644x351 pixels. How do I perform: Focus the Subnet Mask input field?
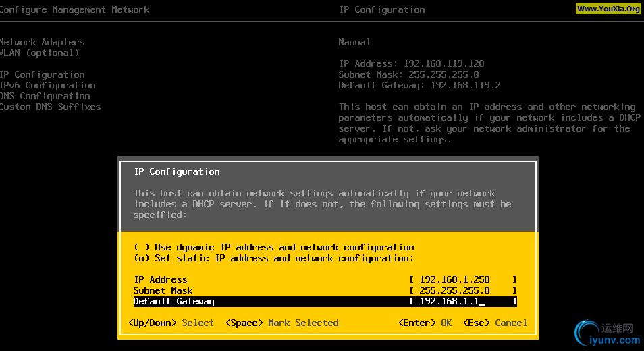[462, 290]
